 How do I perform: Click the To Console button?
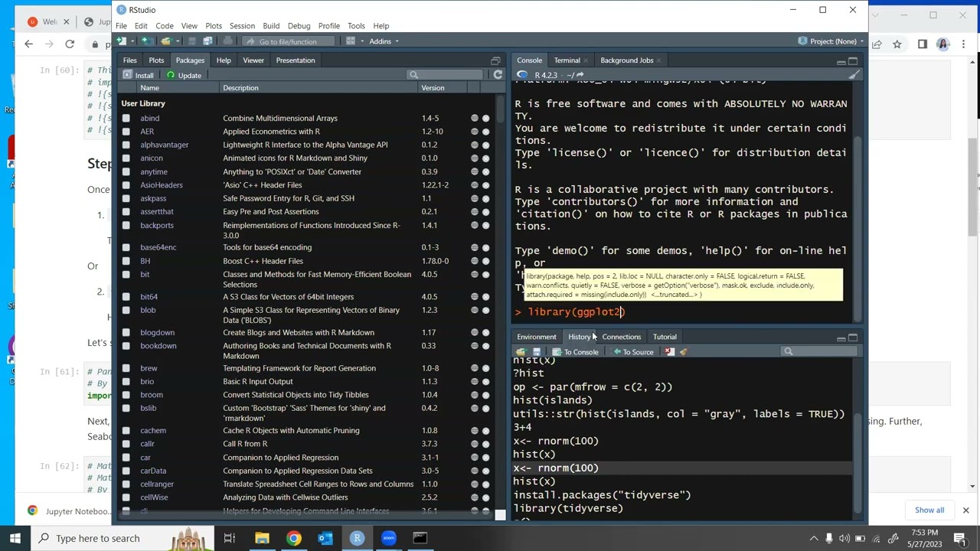pos(575,352)
